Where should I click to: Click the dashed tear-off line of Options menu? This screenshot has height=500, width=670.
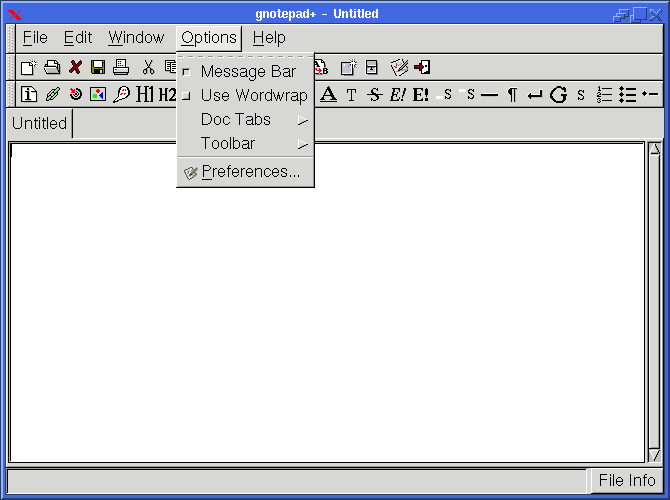(245, 56)
